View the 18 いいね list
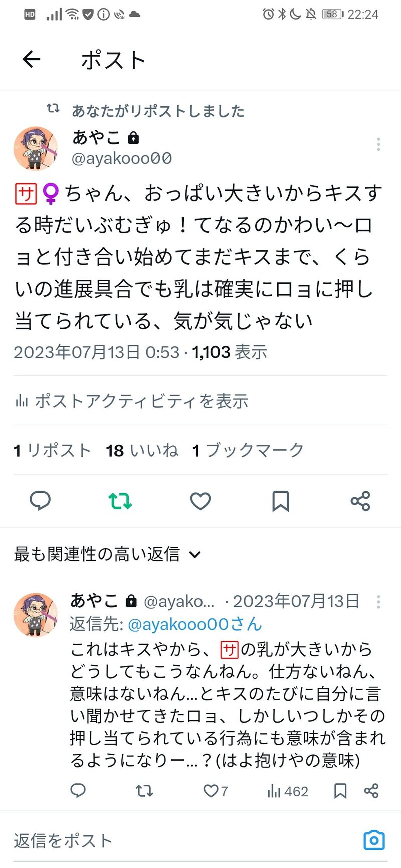Image resolution: width=401 pixels, height=868 pixels. point(142,450)
